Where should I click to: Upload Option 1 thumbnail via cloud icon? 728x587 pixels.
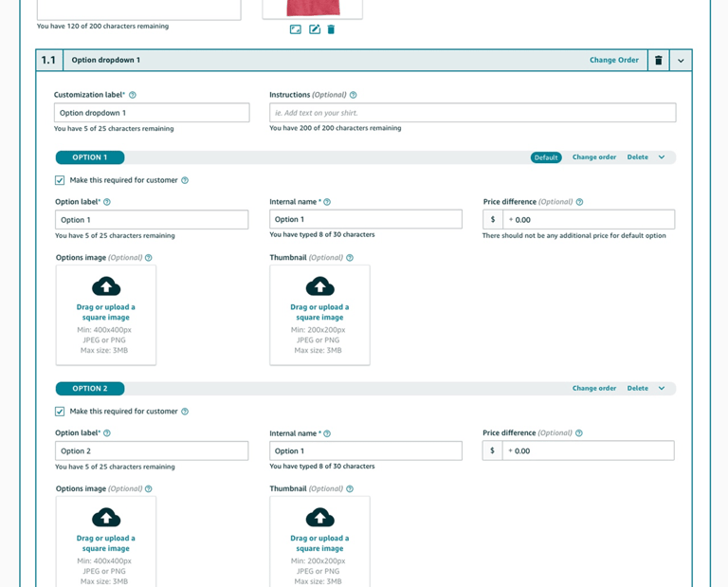point(319,286)
